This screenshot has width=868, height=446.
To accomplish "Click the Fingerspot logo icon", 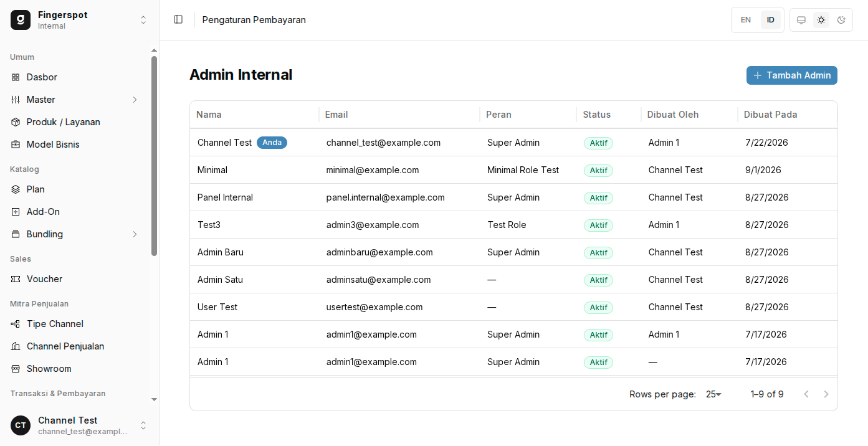I will pyautogui.click(x=21, y=20).
